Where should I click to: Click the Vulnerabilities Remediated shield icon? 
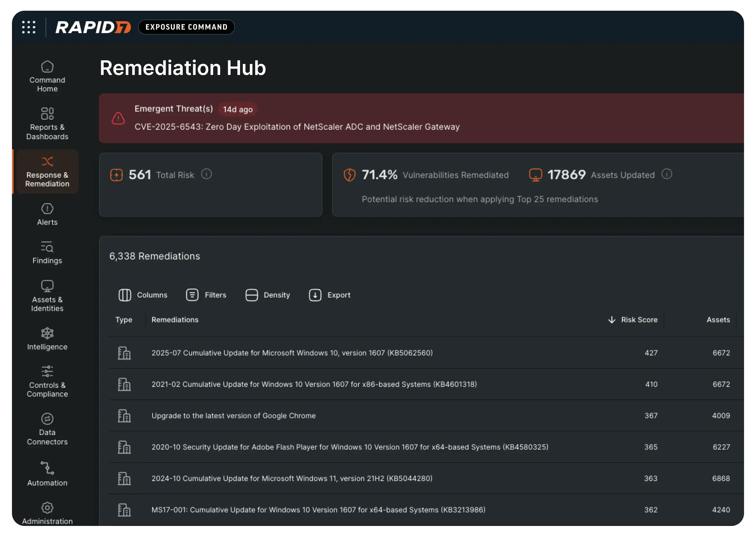(349, 175)
